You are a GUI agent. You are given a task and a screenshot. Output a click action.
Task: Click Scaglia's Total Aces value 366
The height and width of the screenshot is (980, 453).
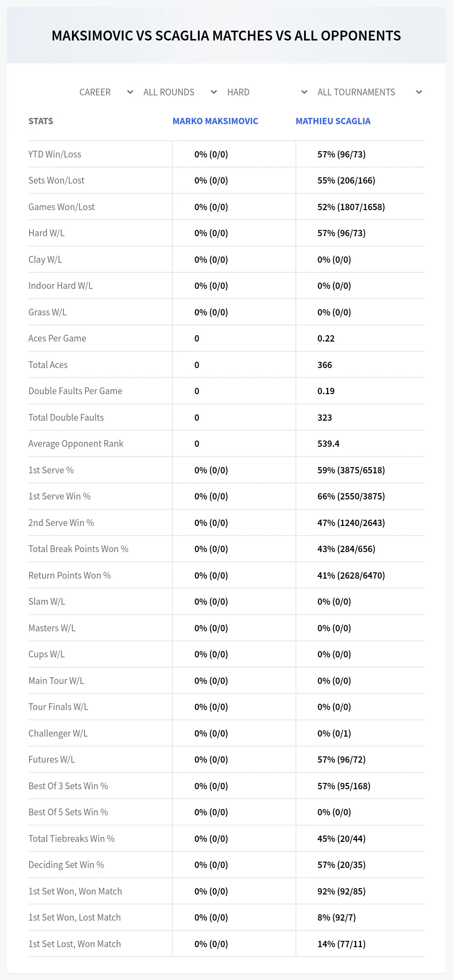(x=325, y=365)
